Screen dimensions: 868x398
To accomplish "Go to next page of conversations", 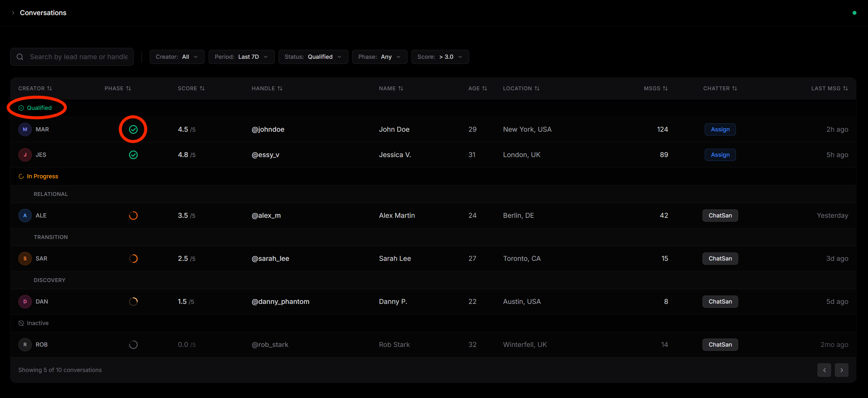I will point(841,370).
